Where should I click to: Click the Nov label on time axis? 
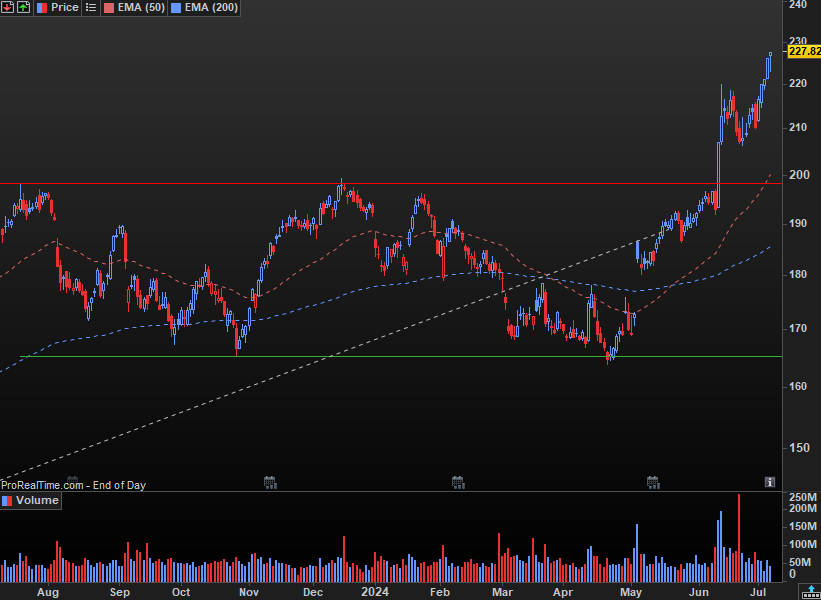point(249,592)
